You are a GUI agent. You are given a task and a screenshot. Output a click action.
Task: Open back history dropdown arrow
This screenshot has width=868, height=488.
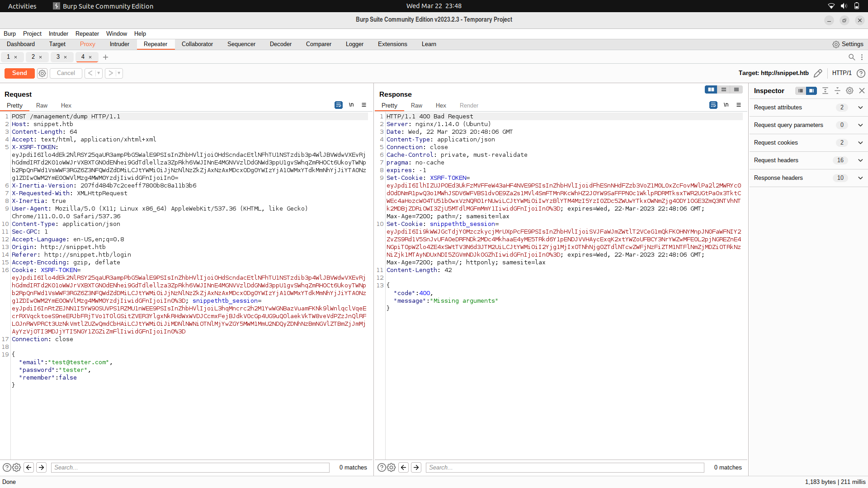pos(99,73)
